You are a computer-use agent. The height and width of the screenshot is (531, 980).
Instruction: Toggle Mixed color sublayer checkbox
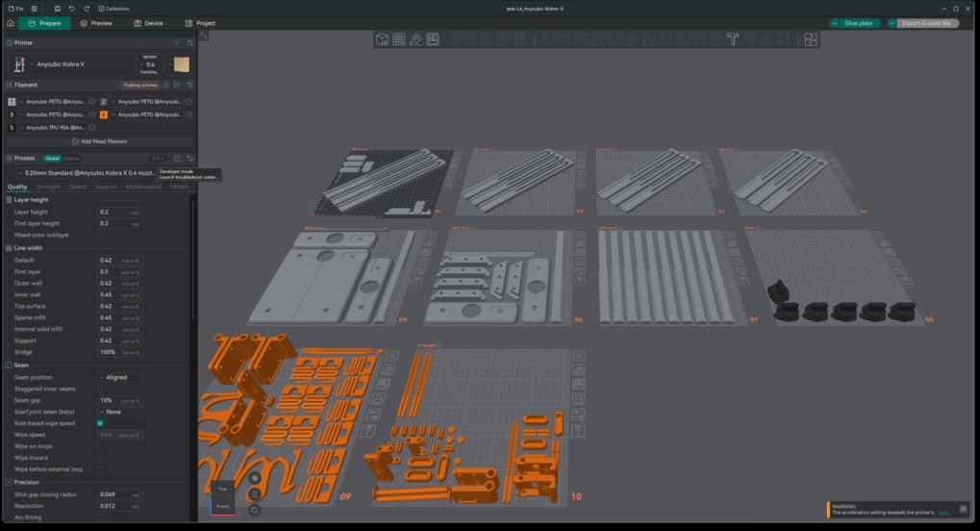(x=100, y=235)
